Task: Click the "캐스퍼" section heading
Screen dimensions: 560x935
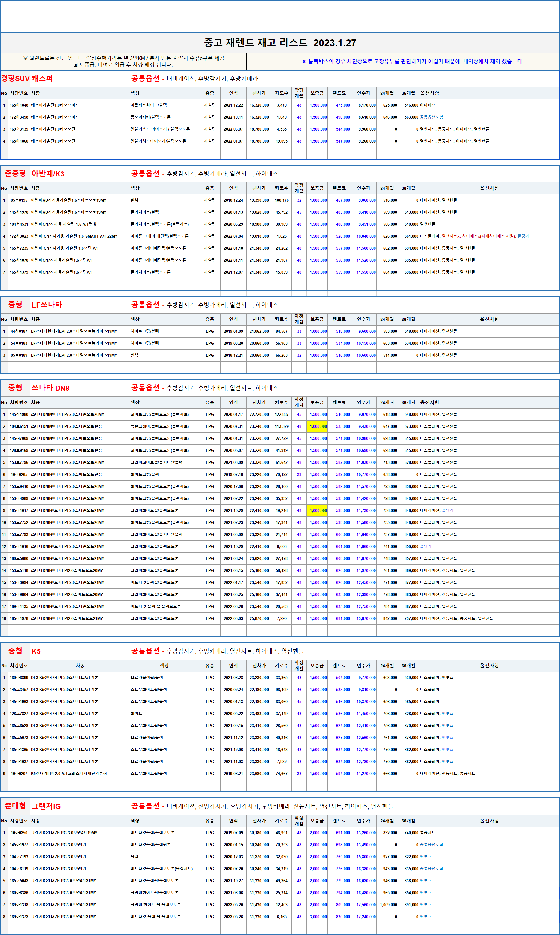Action: [x=42, y=79]
